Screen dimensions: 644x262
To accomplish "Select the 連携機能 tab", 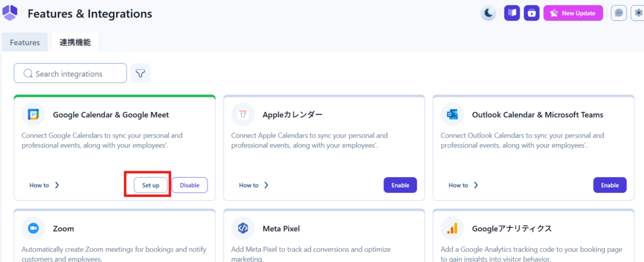I will point(75,42).
